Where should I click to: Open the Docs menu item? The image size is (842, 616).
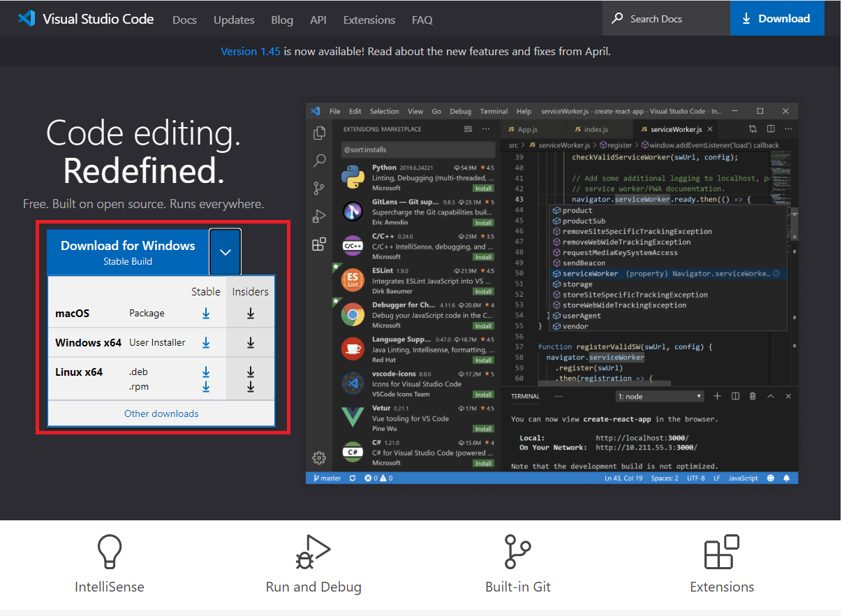coord(184,20)
